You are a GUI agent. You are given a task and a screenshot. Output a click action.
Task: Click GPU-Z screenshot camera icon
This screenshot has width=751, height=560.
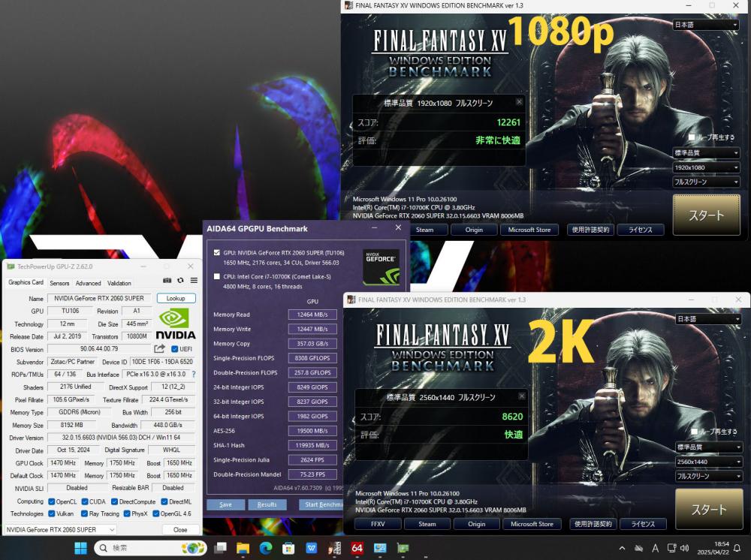[x=167, y=281]
